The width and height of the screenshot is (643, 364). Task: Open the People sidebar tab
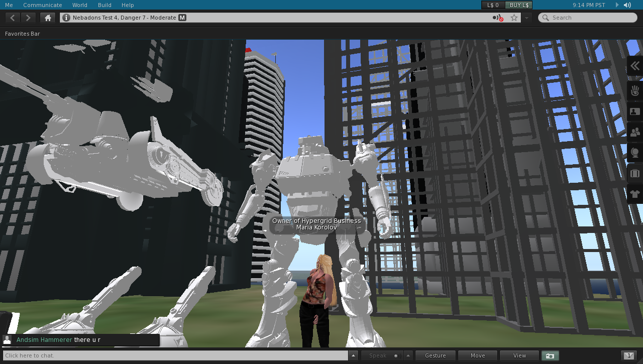tap(635, 132)
